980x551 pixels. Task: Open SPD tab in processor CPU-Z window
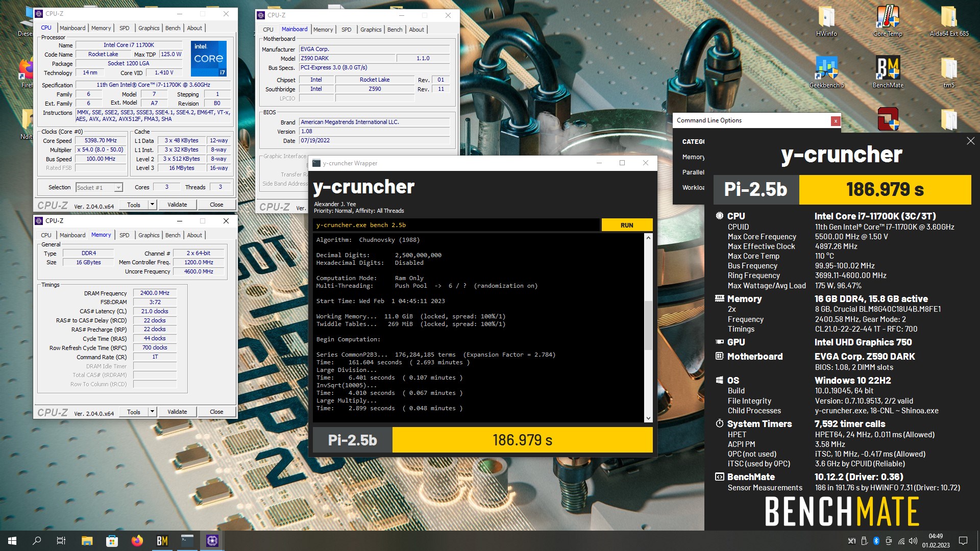coord(124,28)
